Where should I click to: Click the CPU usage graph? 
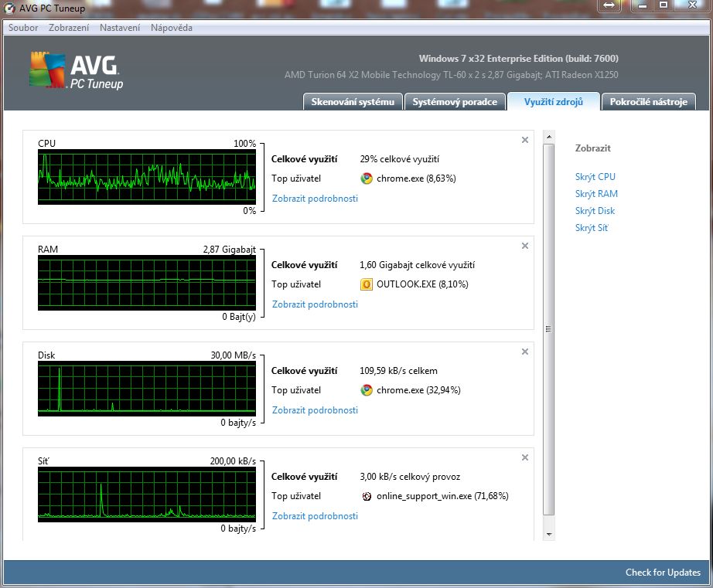(147, 177)
